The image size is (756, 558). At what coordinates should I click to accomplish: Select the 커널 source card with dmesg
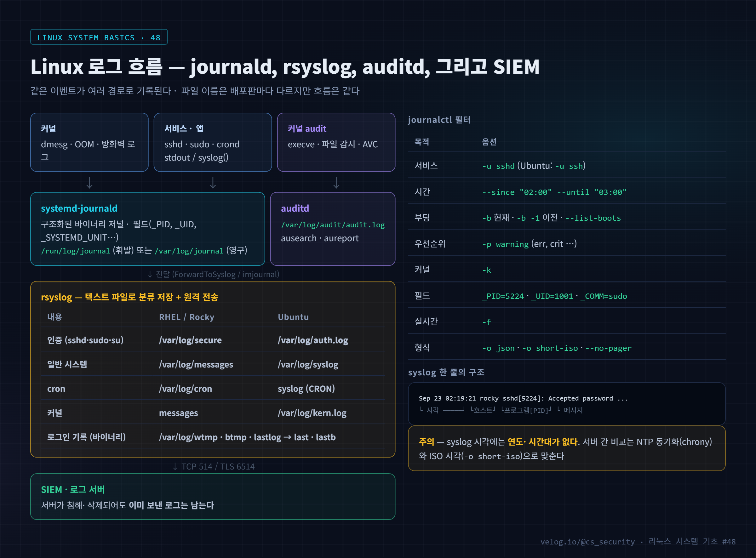tap(89, 142)
